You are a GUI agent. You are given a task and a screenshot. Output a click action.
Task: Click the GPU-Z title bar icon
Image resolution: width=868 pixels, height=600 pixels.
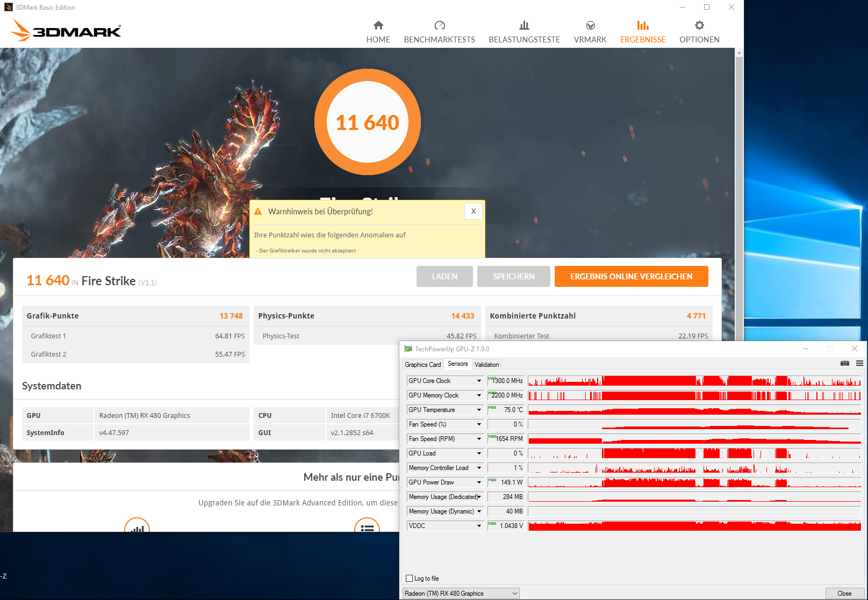point(408,349)
